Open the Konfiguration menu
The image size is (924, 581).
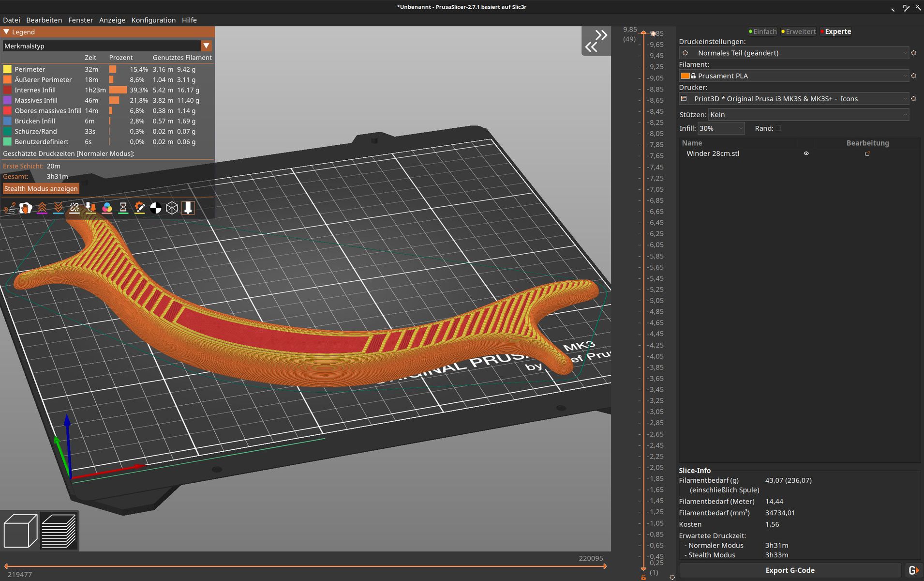click(x=153, y=20)
